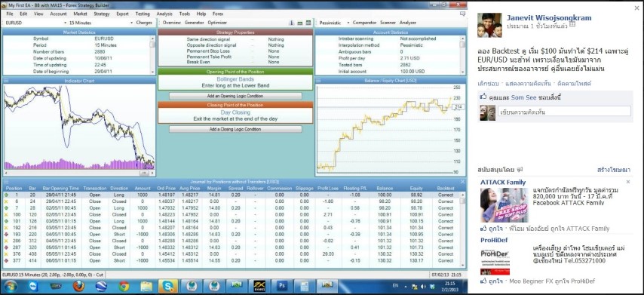Screen dimensions: 644x295
Task: Click the info icon in the strategy toolbar
Action: [x=292, y=23]
